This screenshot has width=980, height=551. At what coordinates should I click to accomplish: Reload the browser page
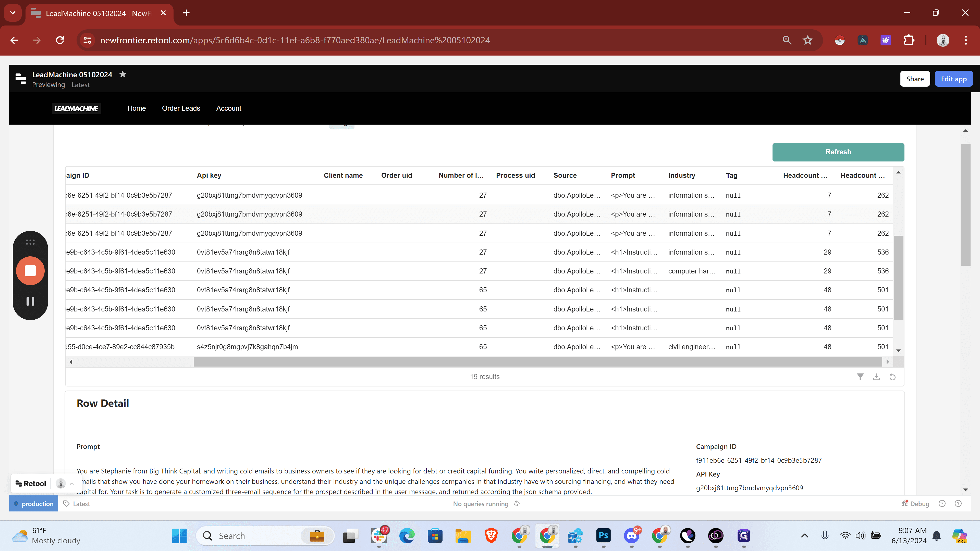point(60,40)
